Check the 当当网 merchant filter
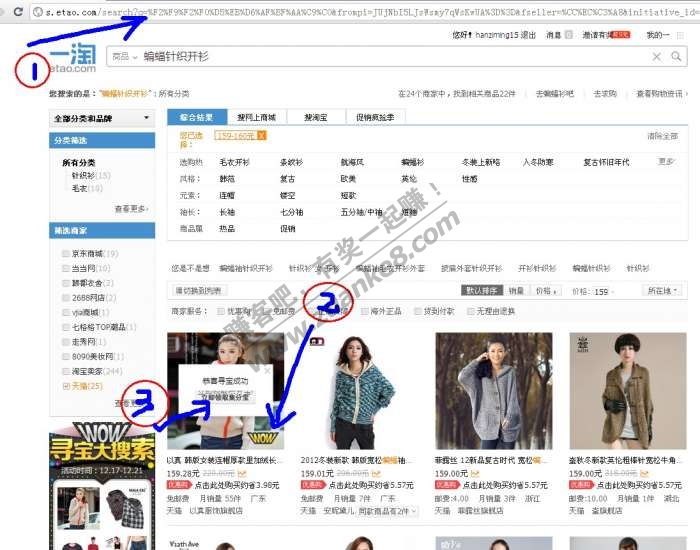Image resolution: width=700 pixels, height=550 pixels. (66, 268)
